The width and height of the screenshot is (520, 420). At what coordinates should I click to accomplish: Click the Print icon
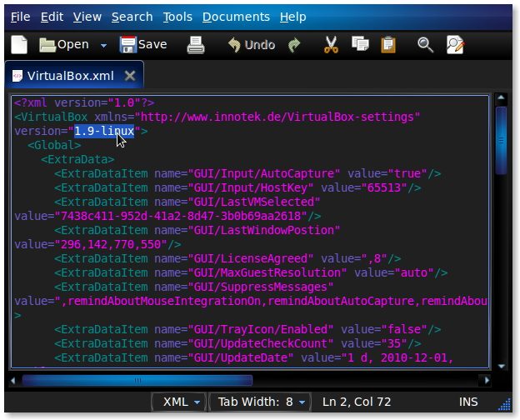pos(196,45)
